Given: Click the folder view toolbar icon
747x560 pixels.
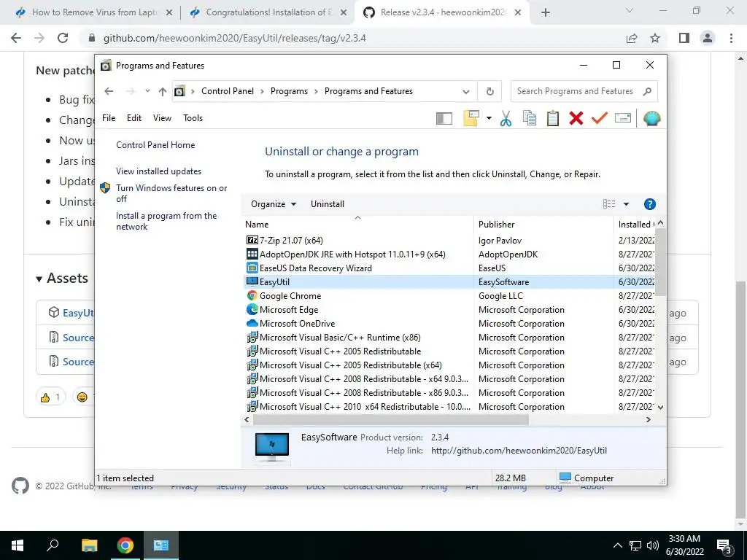Looking at the screenshot, I should coord(471,118).
